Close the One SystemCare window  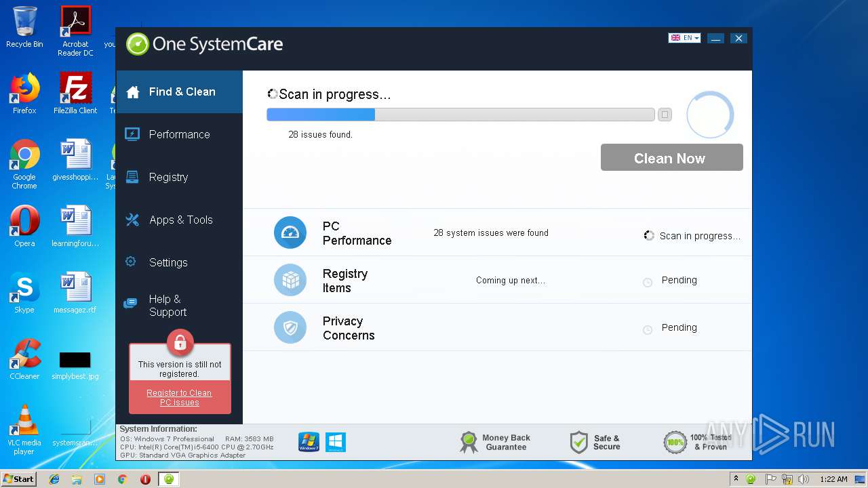(739, 39)
